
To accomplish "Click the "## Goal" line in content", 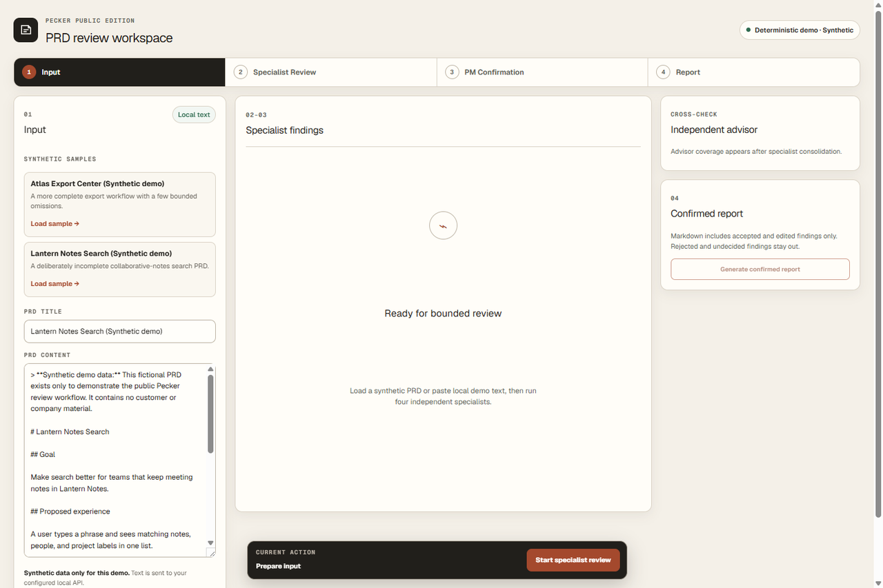I will [43, 454].
